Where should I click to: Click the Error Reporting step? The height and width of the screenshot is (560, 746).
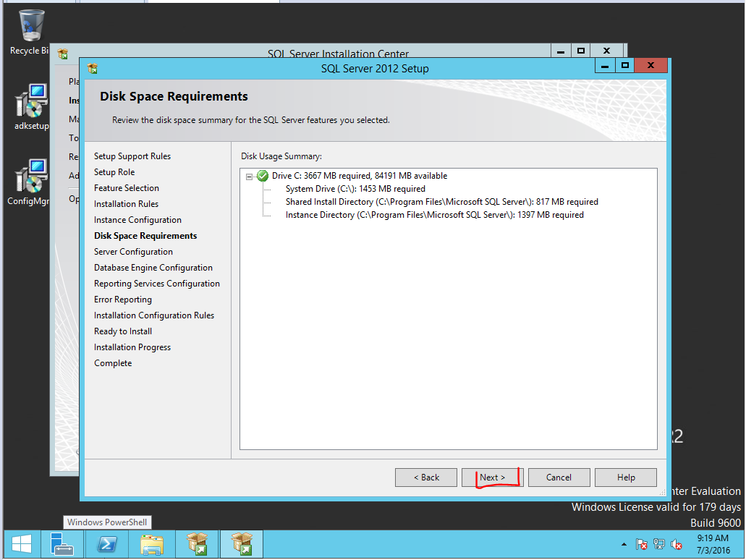click(x=123, y=300)
